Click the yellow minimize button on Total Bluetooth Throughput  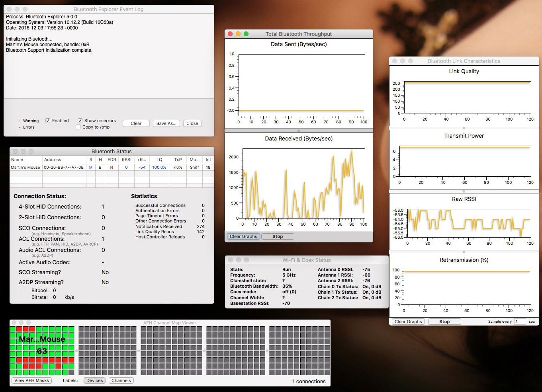(x=238, y=34)
